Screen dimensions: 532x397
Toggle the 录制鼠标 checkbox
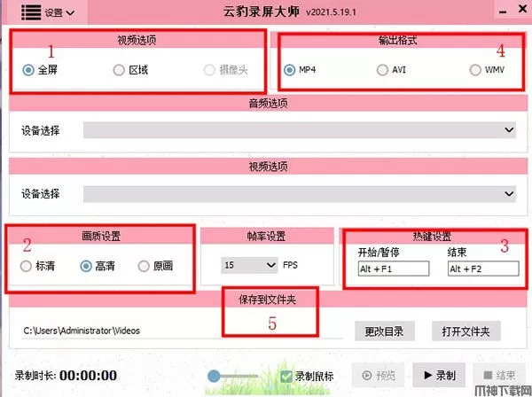[286, 376]
